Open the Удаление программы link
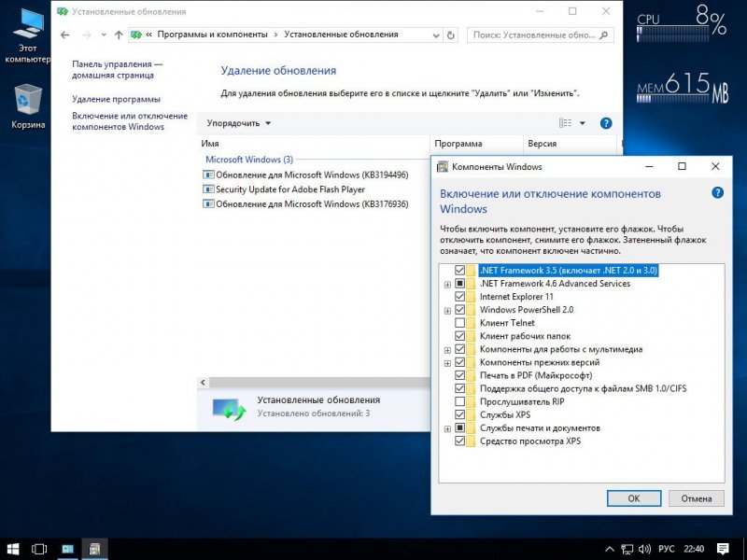The image size is (747, 560). pos(116,99)
